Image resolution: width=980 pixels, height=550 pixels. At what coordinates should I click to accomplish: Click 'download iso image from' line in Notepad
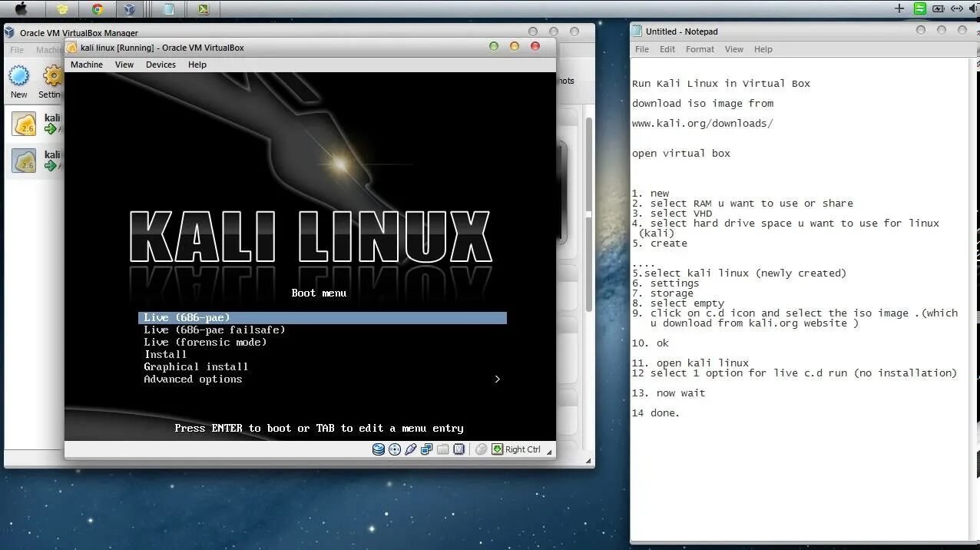703,103
